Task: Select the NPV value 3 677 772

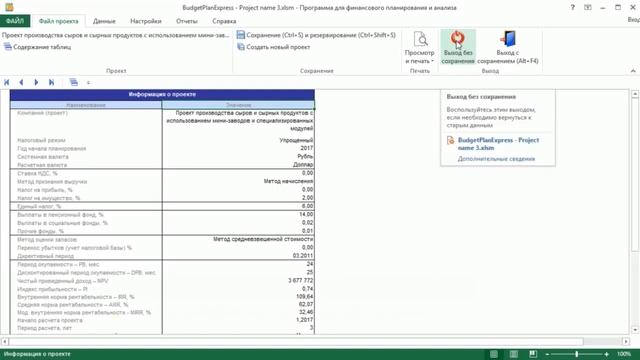Action: (238, 281)
